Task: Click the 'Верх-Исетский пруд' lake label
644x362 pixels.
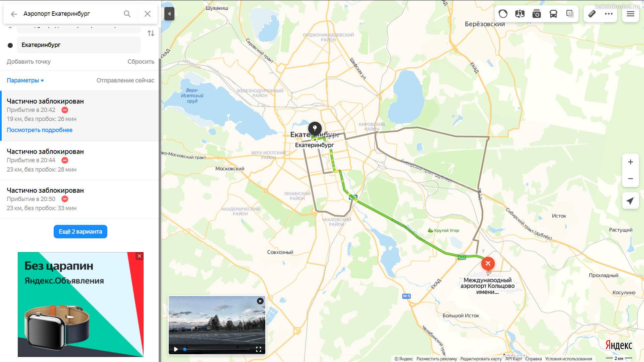Action: pos(192,96)
